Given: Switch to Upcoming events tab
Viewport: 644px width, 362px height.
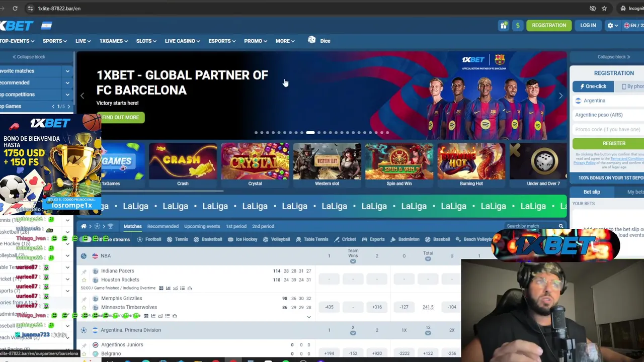Looking at the screenshot, I should 202,226.
